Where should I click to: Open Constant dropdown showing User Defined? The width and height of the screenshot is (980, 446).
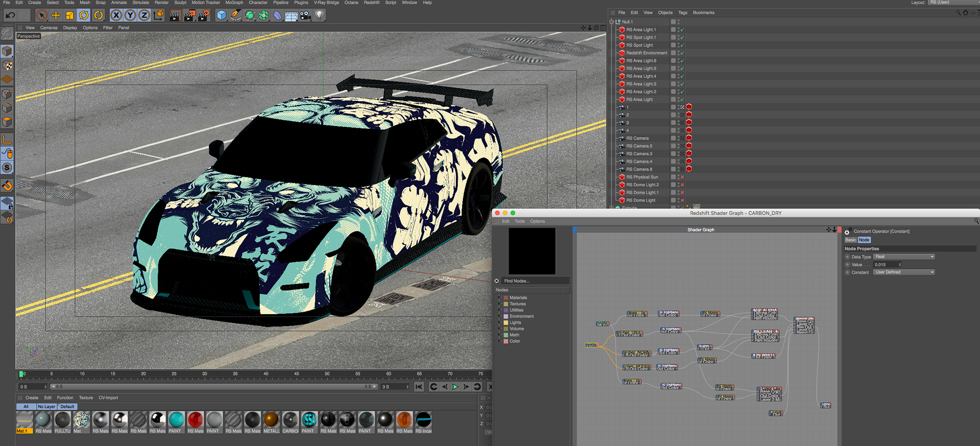[904, 272]
